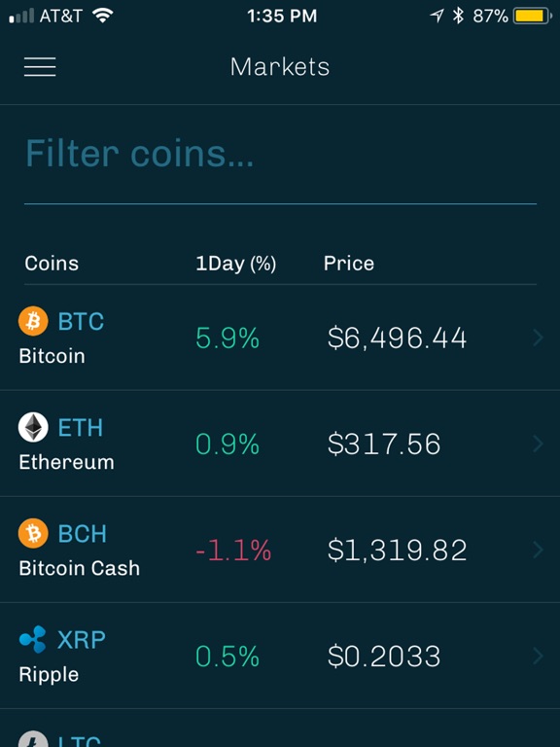Open the BTC ticker link

point(81,322)
